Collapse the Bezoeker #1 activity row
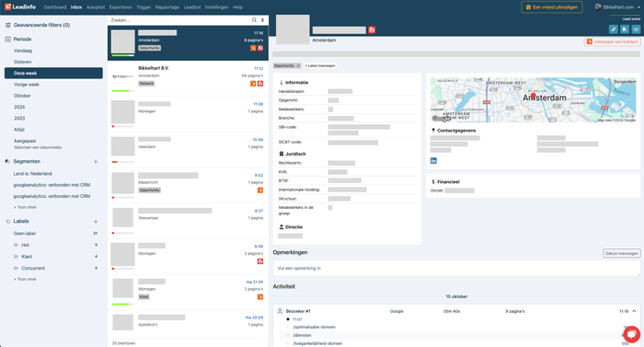The image size is (644, 347). pos(634,311)
